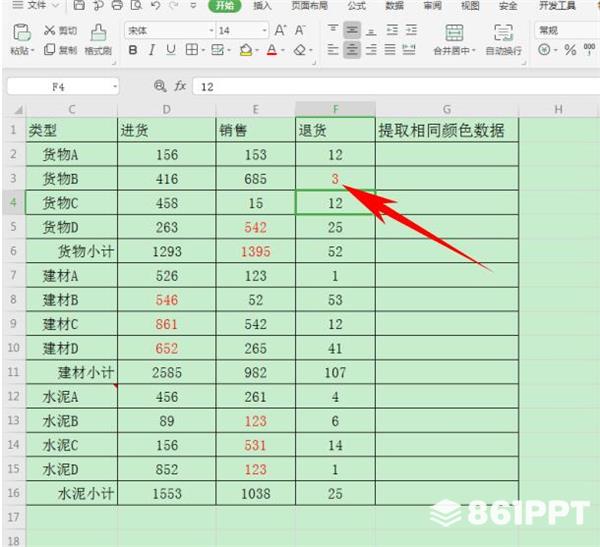Viewport: 600px width, 547px height.
Task: Click the 粘贴 paste icon
Action: click(x=22, y=33)
